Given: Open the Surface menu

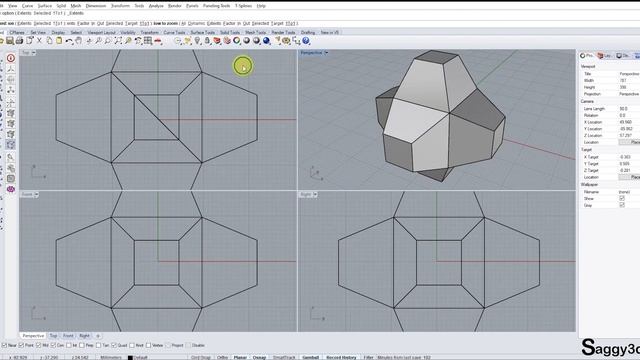Looking at the screenshot, I should click(x=44, y=6).
